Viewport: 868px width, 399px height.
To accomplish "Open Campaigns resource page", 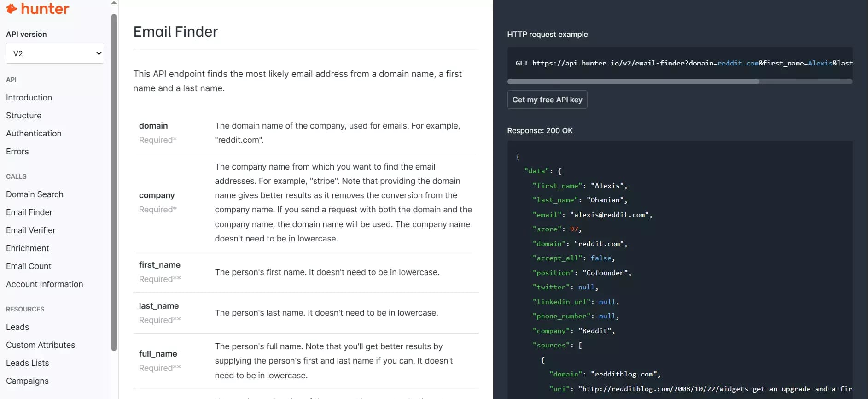I will [x=27, y=381].
